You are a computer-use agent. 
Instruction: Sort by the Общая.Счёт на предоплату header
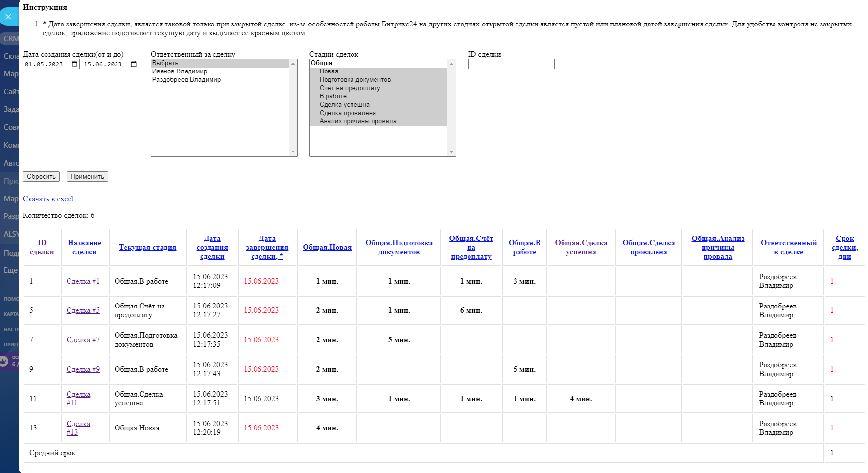pos(471,247)
